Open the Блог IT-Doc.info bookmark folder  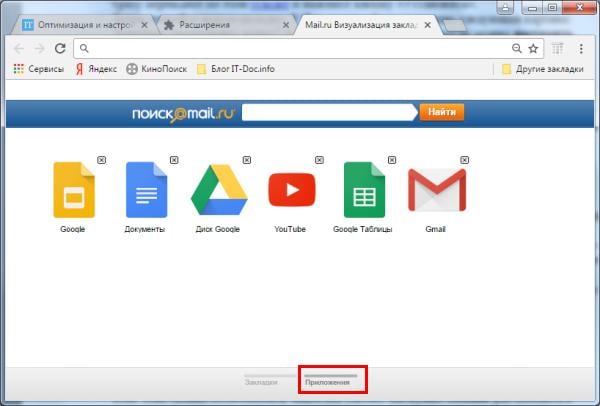[x=239, y=69]
